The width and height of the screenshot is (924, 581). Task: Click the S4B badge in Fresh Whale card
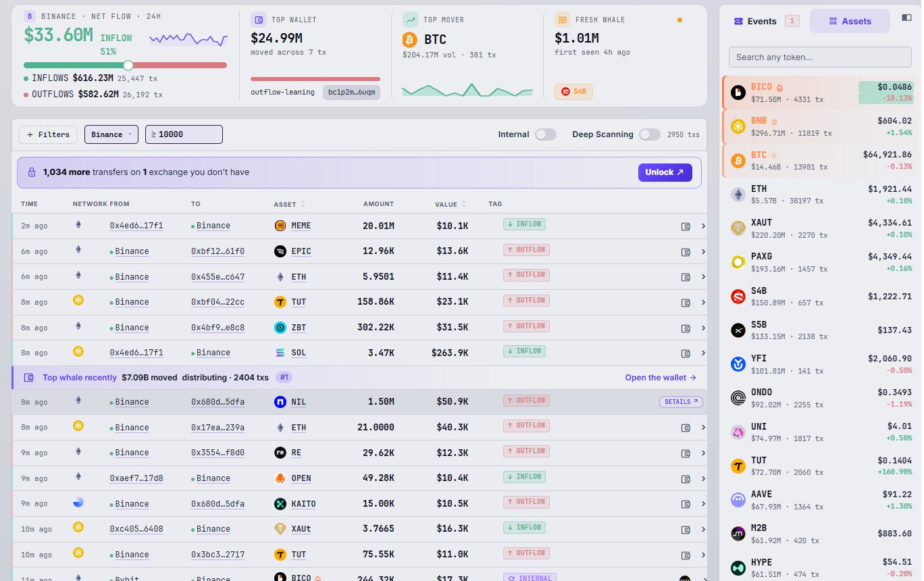573,92
